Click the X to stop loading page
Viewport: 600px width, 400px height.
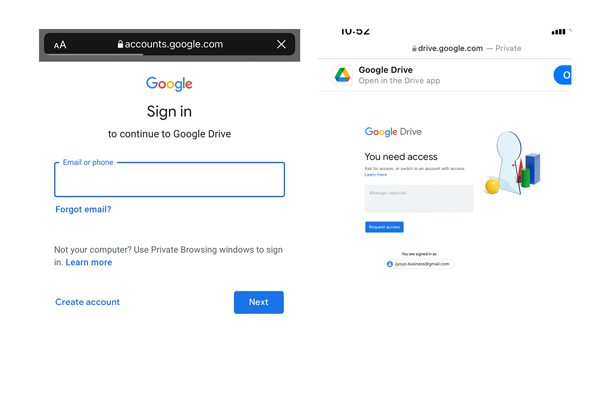281,45
